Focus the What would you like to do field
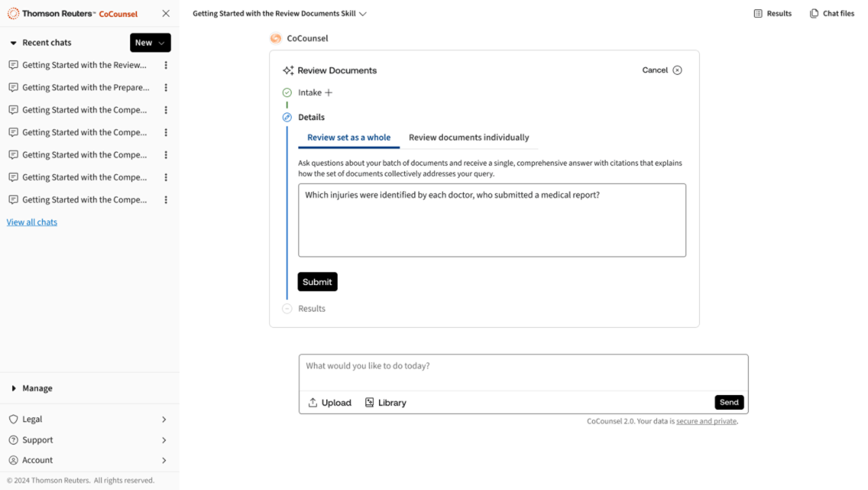 pos(523,366)
